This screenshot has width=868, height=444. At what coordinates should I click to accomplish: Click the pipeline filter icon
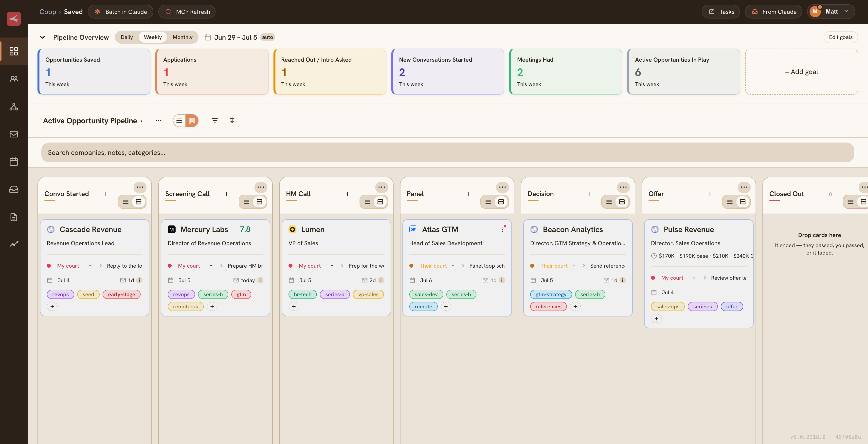click(215, 120)
